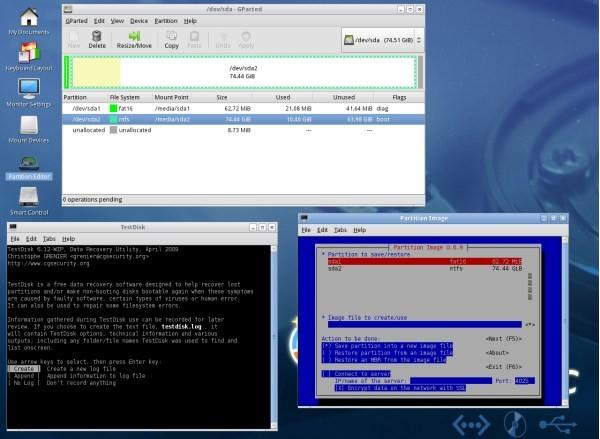
Task: Open the Help menu in GParted
Action: pyautogui.click(x=190, y=21)
